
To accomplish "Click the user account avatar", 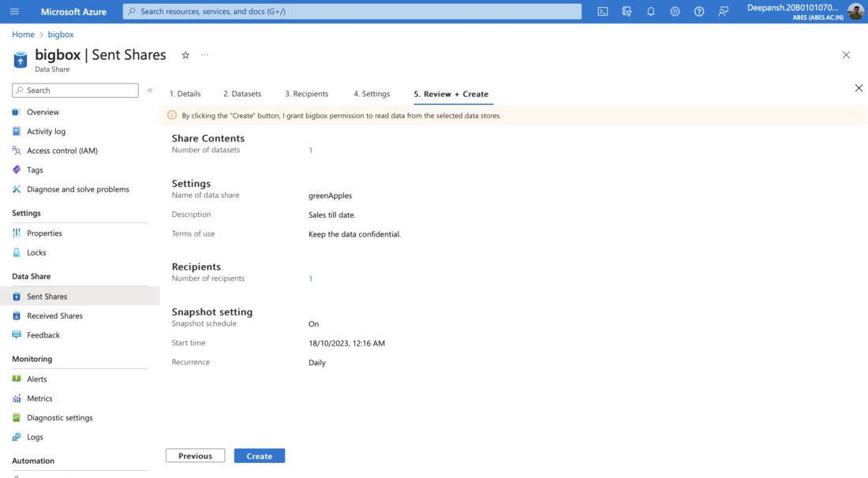I will 855,11.
